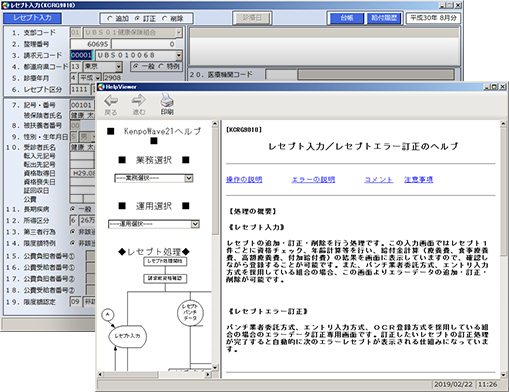509x392 pixels.
Task: Click the help sidebar horizontal scroll left arrow
Action: coord(100,375)
